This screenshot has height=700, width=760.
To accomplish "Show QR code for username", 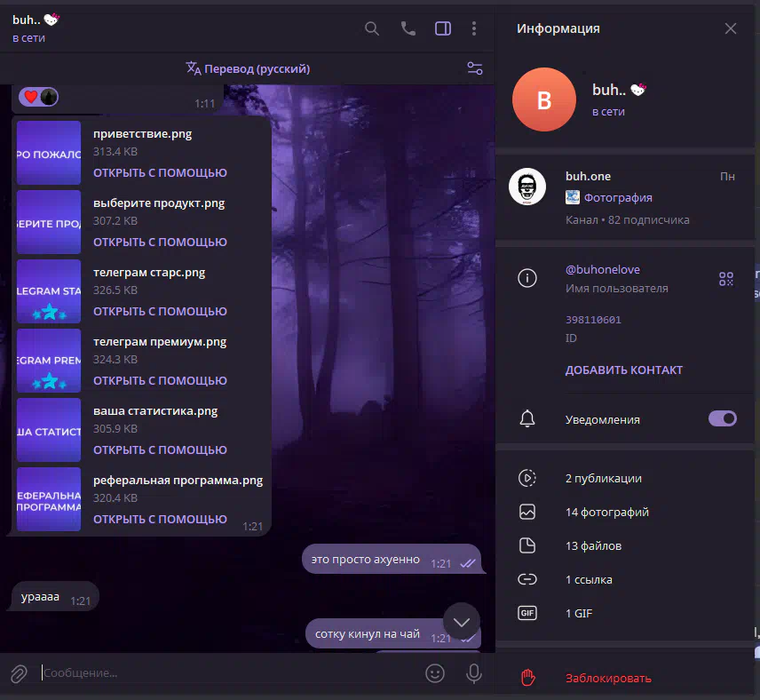I will (725, 279).
